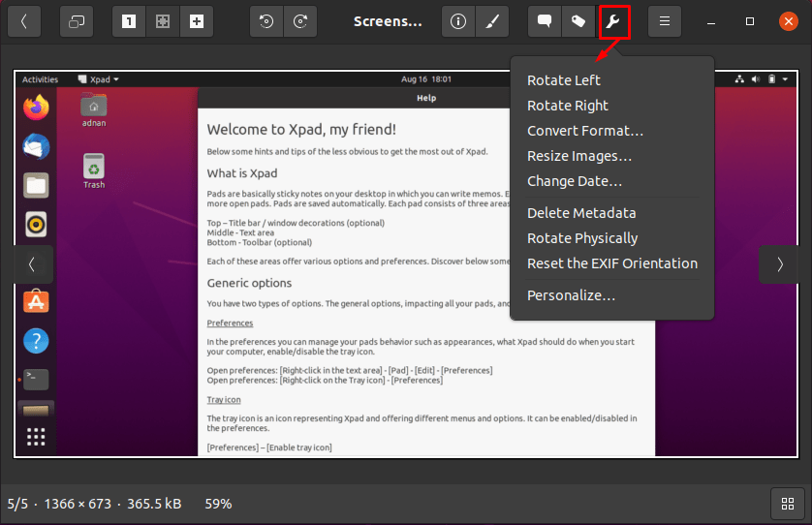Minimize the image viewer window
The width and height of the screenshot is (812, 525).
click(x=711, y=21)
